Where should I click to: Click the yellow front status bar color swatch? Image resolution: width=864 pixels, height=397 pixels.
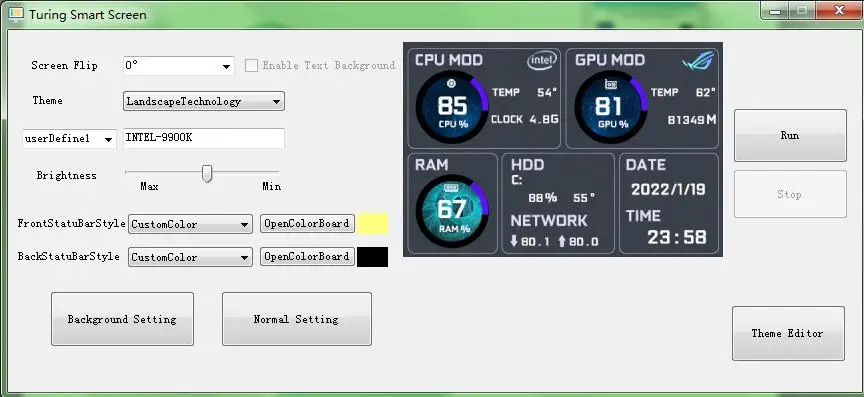click(x=372, y=224)
